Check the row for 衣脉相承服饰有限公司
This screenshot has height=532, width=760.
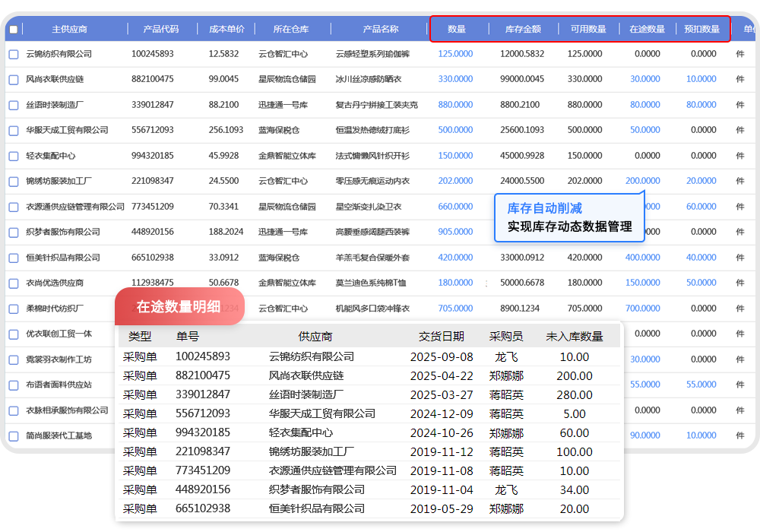click(14, 410)
